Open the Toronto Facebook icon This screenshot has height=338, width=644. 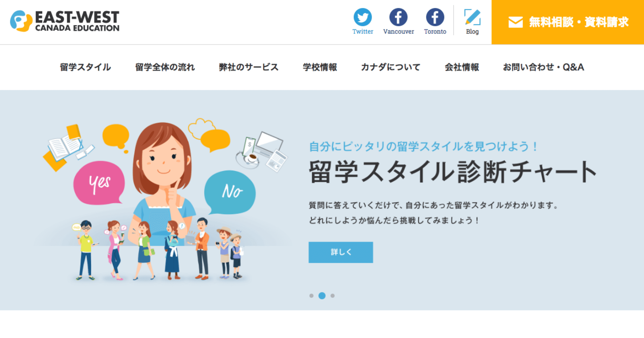click(x=435, y=17)
